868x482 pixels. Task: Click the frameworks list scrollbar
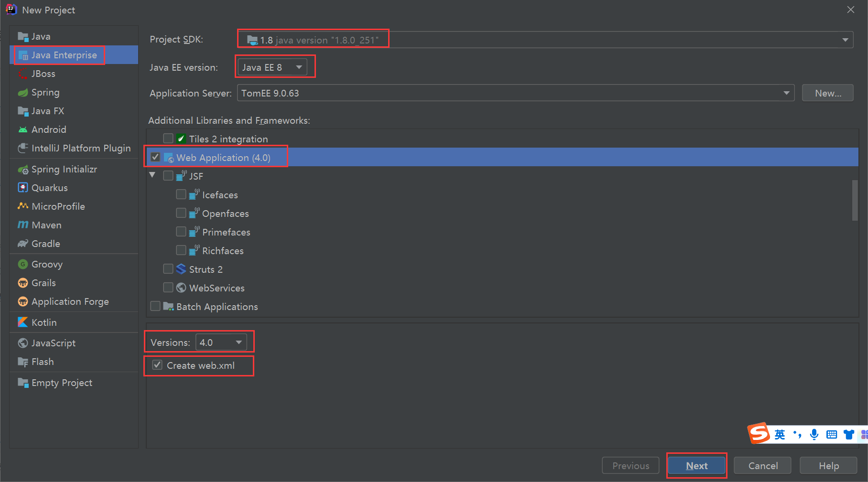(855, 200)
